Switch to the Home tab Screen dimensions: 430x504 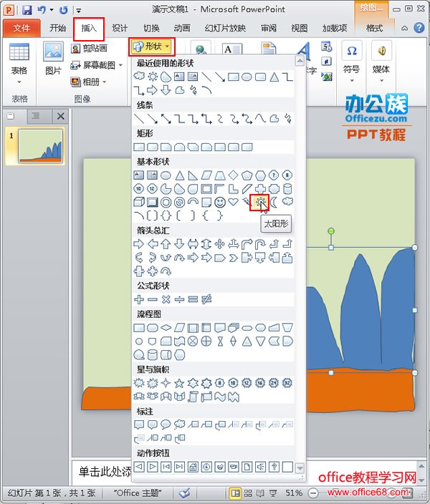57,29
